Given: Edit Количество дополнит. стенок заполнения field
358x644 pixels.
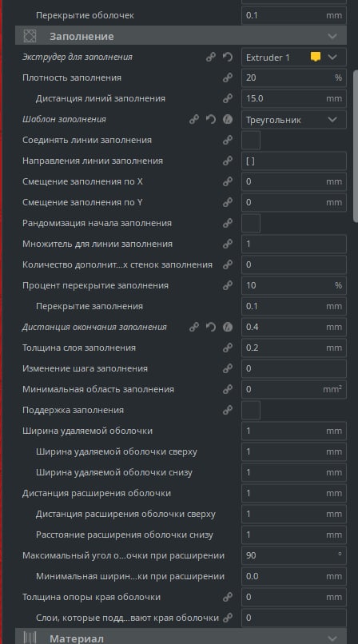Looking at the screenshot, I should (294, 265).
